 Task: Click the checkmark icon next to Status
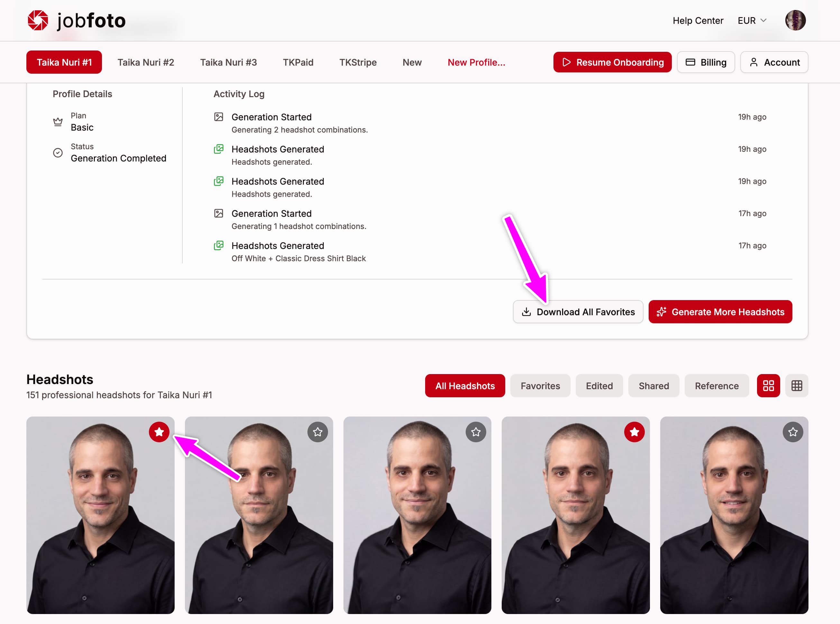pos(58,152)
